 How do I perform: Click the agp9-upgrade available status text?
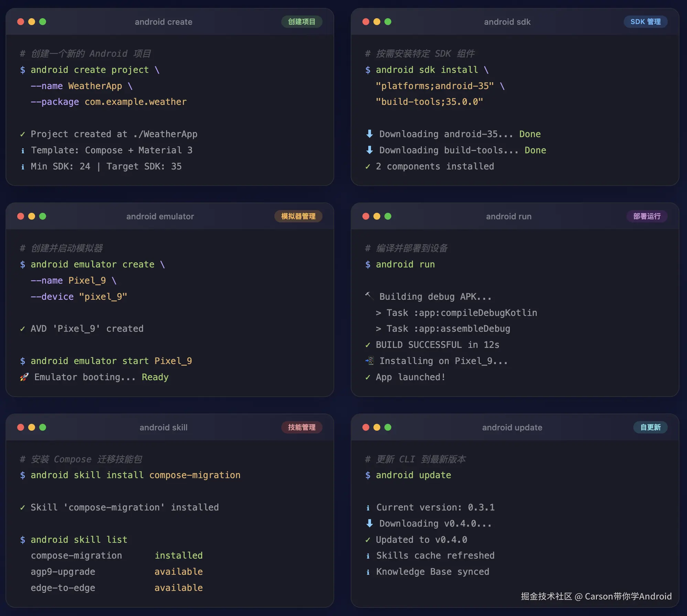(178, 572)
